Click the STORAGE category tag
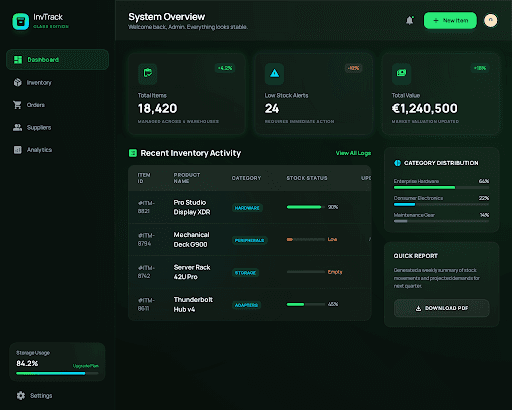This screenshot has width=512, height=410. coord(245,273)
